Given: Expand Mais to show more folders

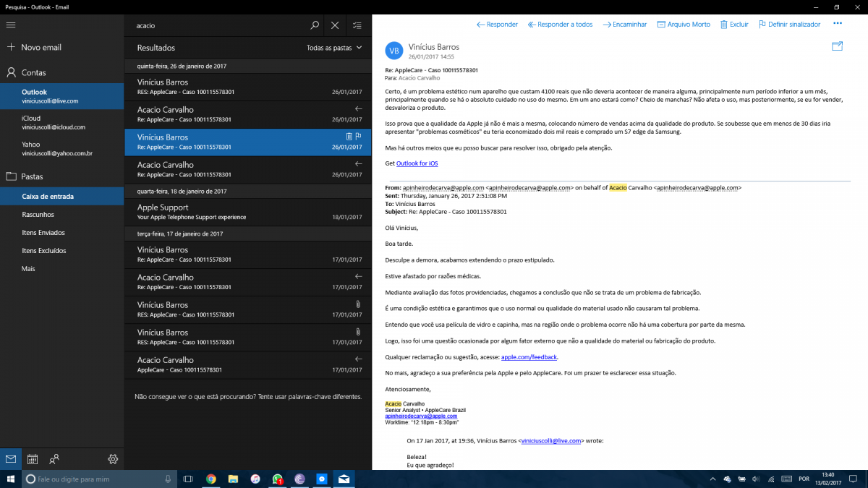Looking at the screenshot, I should point(62,268).
